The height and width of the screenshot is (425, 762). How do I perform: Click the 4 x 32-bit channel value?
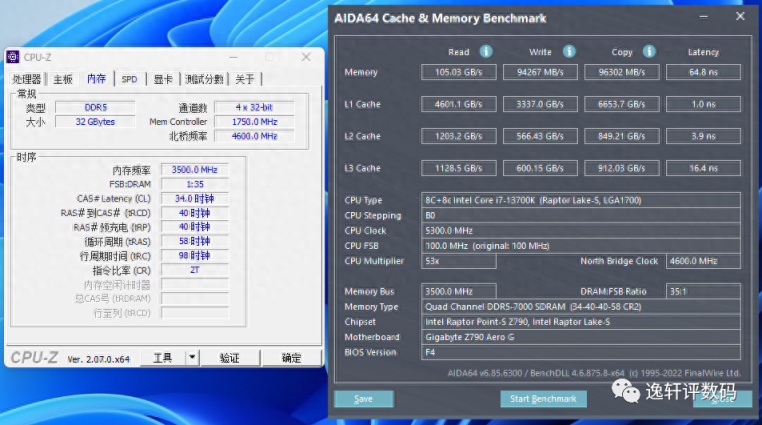(254, 107)
